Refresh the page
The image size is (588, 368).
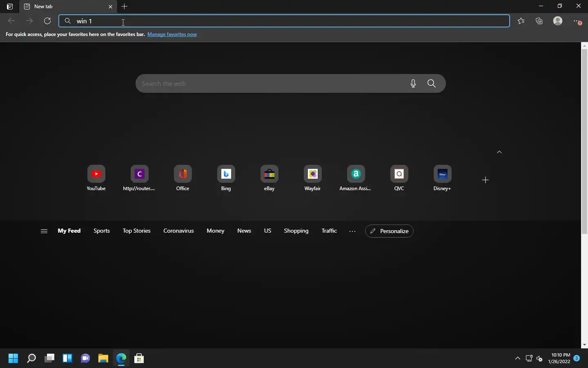coord(47,21)
